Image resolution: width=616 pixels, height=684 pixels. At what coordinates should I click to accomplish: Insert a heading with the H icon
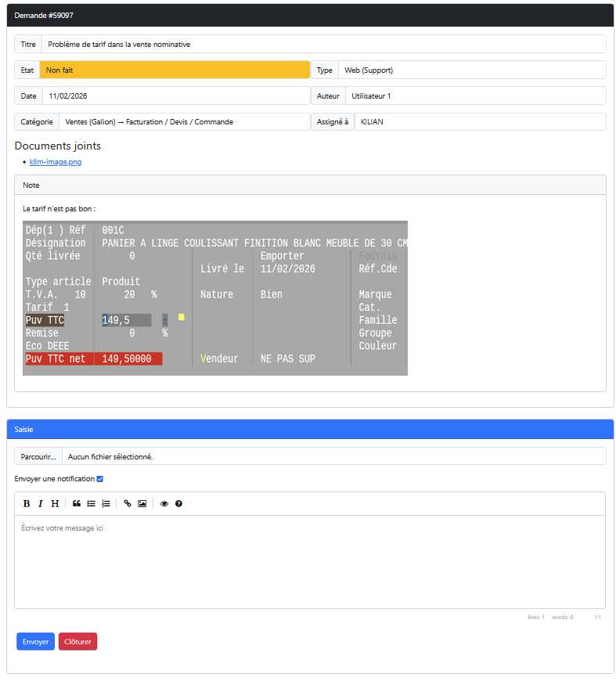point(55,503)
